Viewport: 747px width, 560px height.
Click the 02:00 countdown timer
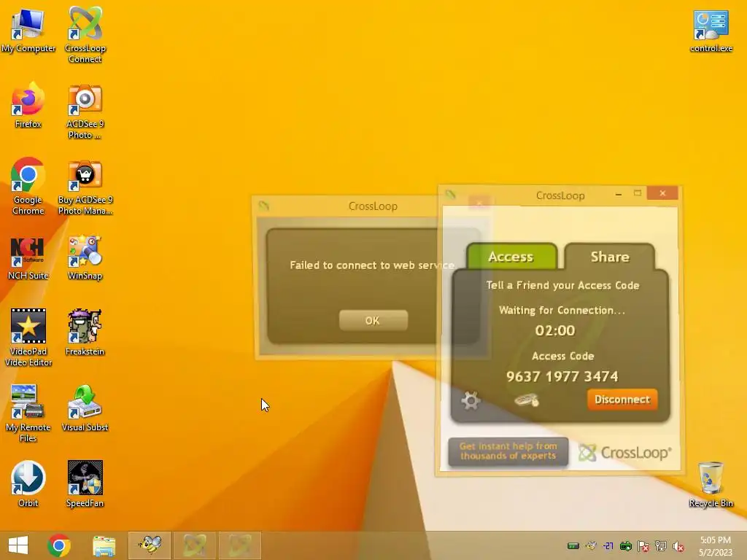(555, 330)
